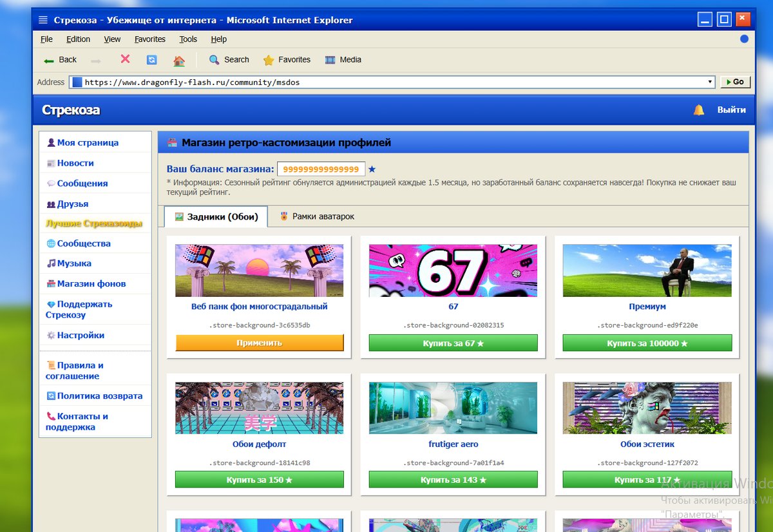Open the Tools menu
The image size is (773, 532).
(188, 39)
